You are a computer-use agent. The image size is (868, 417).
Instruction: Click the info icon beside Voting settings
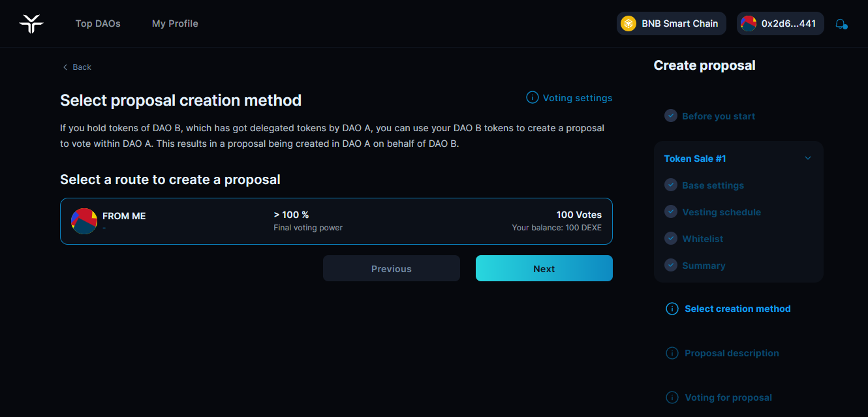coord(533,98)
